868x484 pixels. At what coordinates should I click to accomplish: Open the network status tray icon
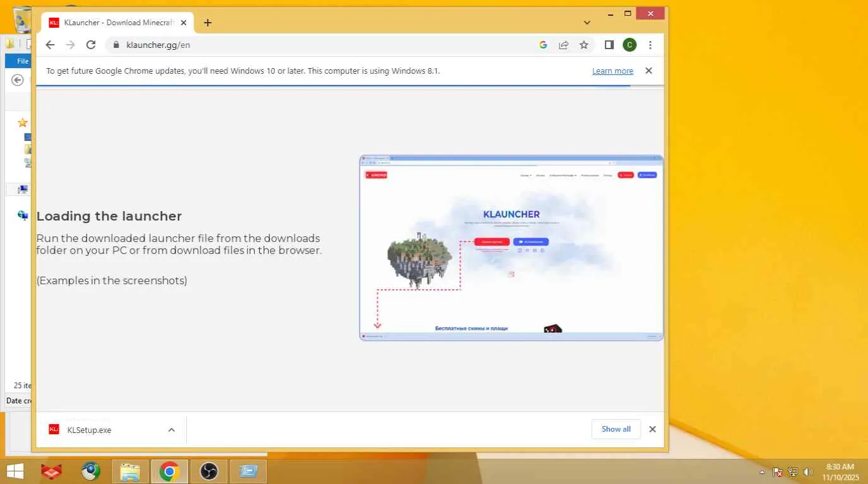tap(793, 471)
